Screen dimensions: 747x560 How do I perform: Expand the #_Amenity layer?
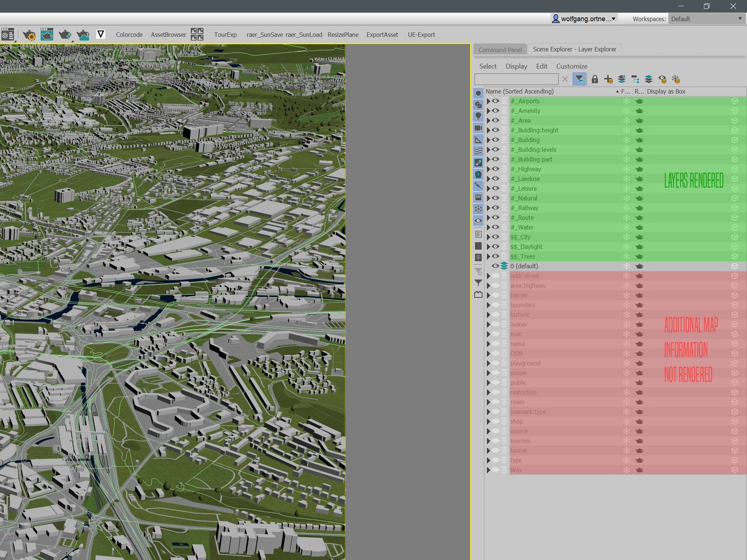pyautogui.click(x=488, y=111)
